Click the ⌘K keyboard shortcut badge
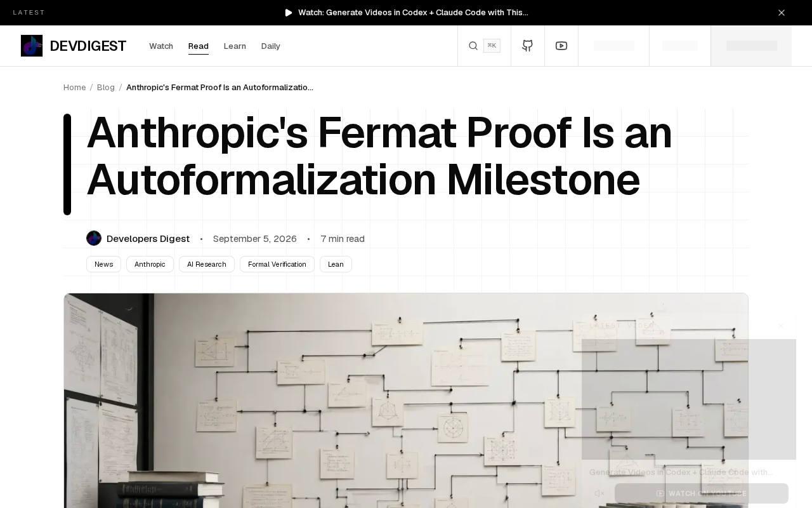Image resolution: width=812 pixels, height=508 pixels. coord(492,46)
